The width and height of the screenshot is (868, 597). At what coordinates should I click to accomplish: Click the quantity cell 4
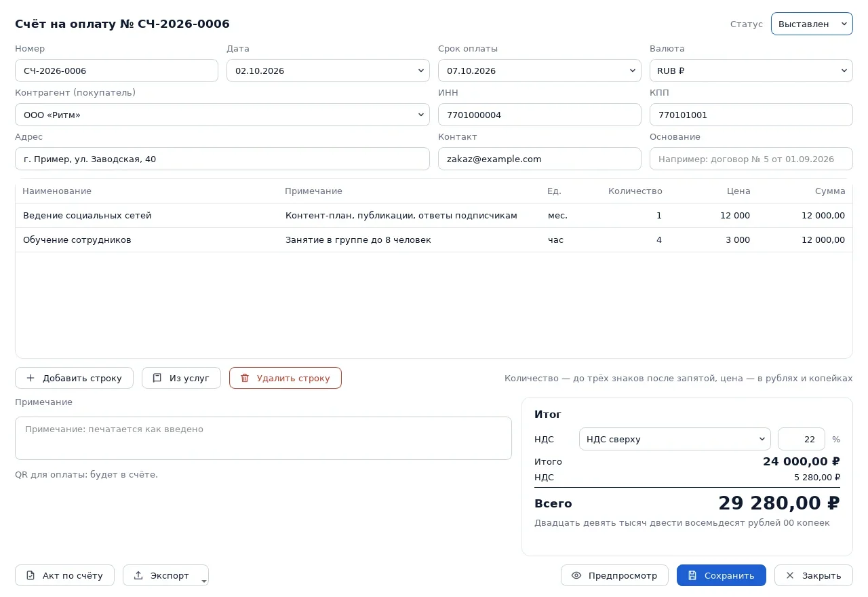click(659, 240)
